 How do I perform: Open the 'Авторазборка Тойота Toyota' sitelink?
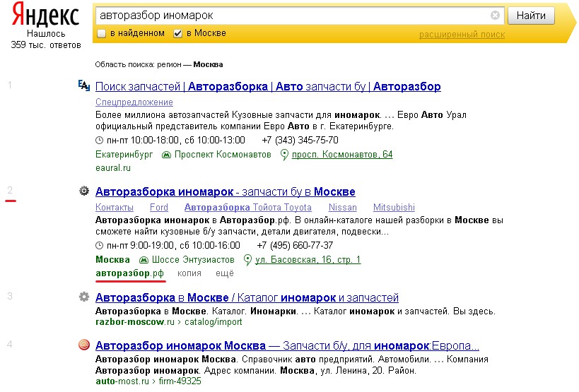click(247, 208)
